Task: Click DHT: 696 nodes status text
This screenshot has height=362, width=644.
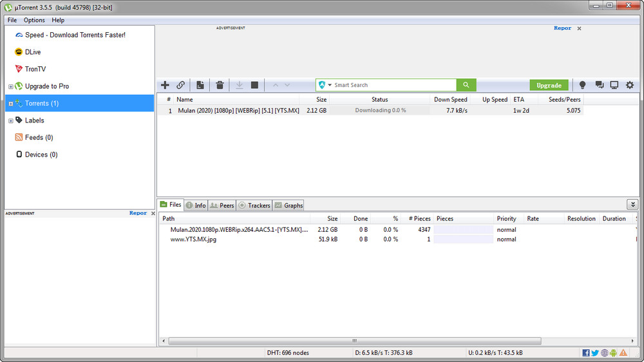Action: click(x=288, y=352)
